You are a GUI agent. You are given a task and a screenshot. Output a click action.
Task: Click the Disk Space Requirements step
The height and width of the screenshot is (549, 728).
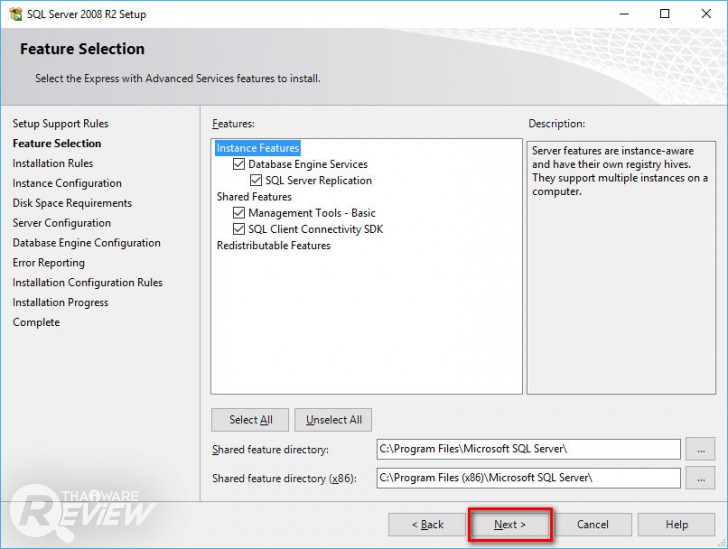[72, 203]
